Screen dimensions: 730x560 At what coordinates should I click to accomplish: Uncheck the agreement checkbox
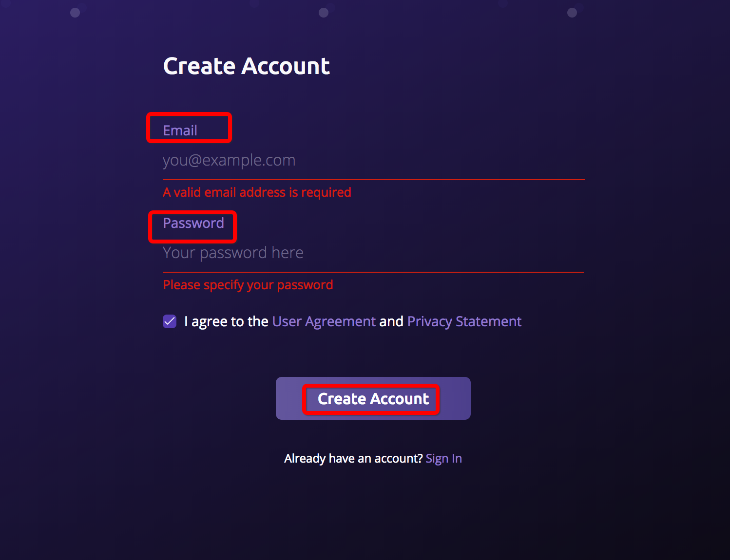point(170,321)
